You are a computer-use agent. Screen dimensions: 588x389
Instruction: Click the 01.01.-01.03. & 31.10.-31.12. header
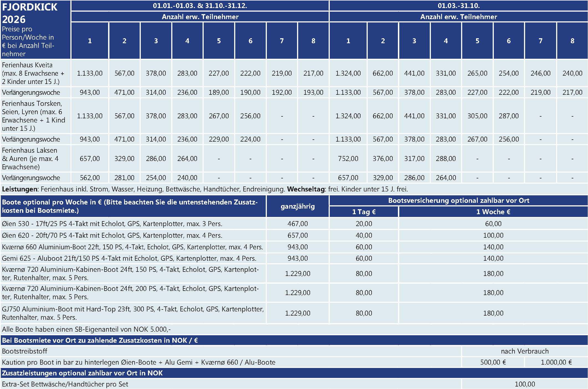(x=200, y=6)
